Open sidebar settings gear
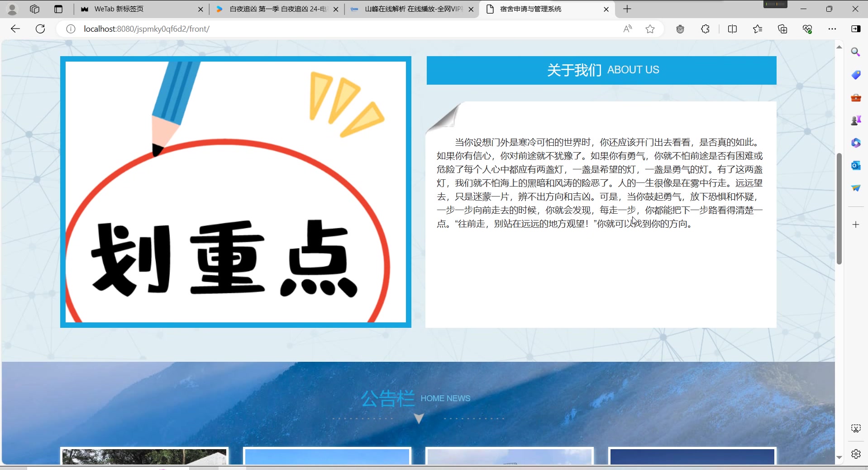Image resolution: width=868 pixels, height=470 pixels. 855,454
